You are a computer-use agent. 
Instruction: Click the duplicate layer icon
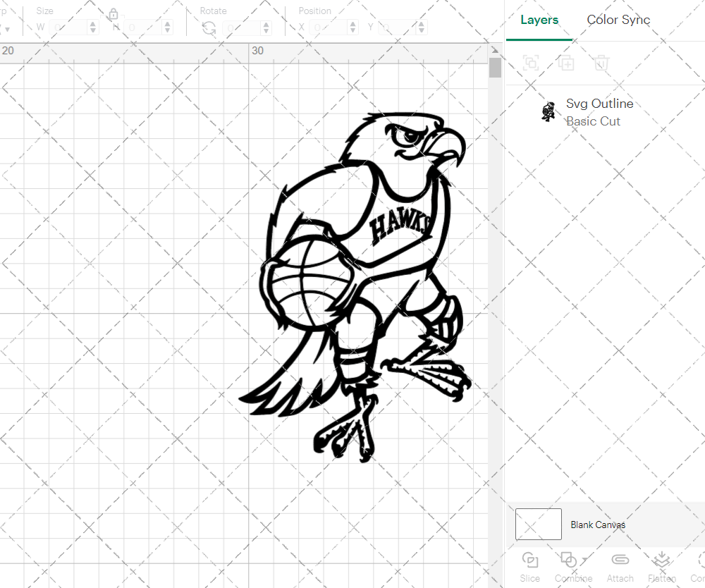[x=566, y=63]
